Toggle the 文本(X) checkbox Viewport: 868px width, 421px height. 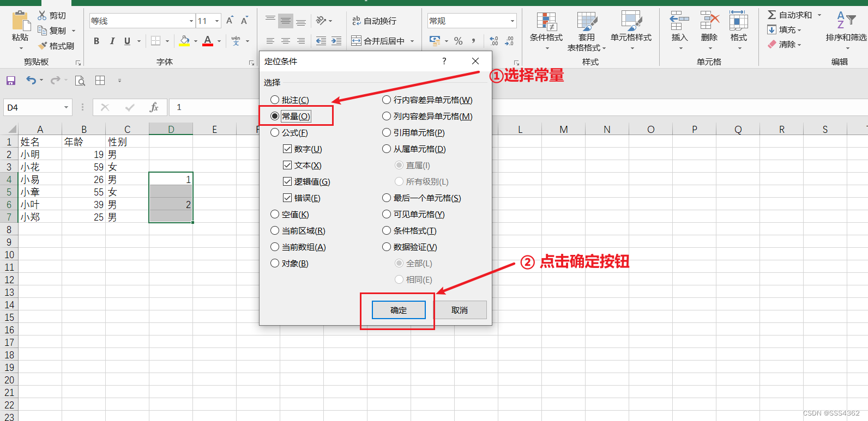(287, 165)
